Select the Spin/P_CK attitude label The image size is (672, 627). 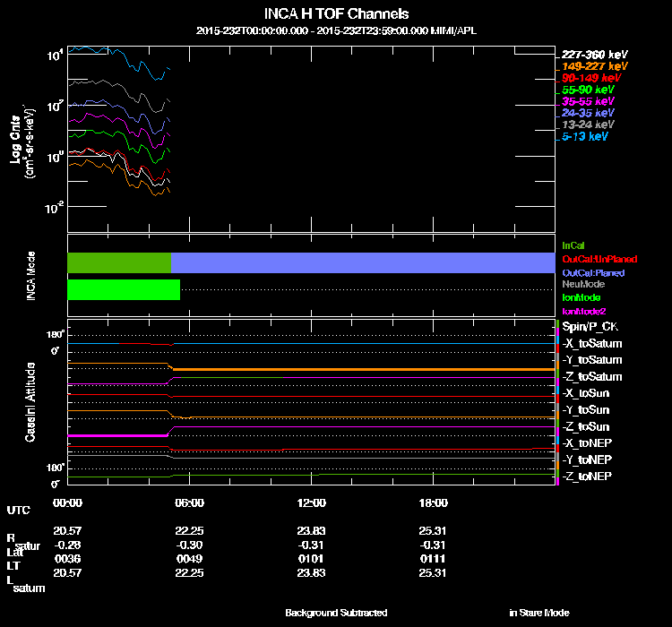[x=590, y=327]
